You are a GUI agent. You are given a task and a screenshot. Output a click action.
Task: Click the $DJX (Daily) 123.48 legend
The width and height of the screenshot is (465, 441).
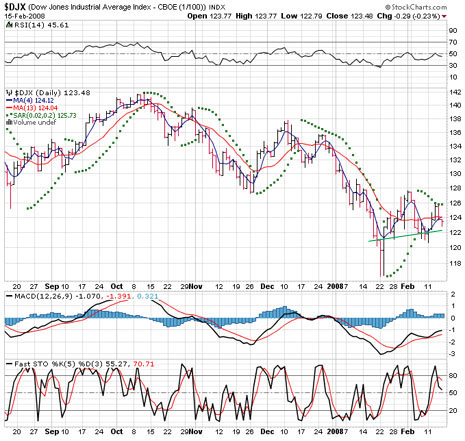pyautogui.click(x=52, y=93)
